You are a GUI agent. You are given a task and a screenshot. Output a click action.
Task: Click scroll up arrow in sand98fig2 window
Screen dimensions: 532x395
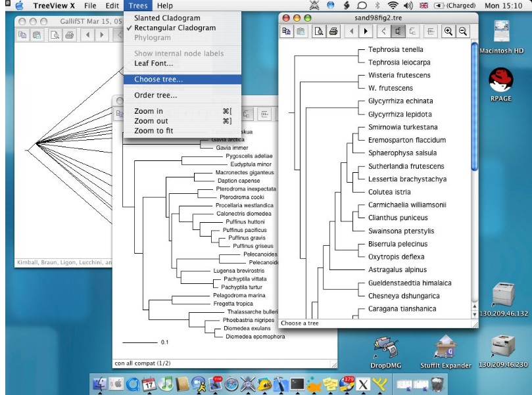475,306
